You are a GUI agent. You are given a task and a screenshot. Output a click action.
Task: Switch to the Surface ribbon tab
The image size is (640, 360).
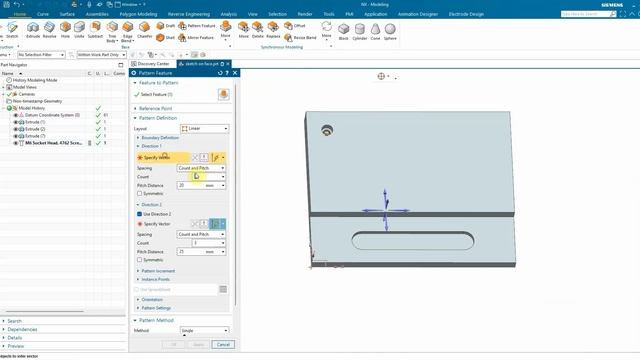coord(67,14)
